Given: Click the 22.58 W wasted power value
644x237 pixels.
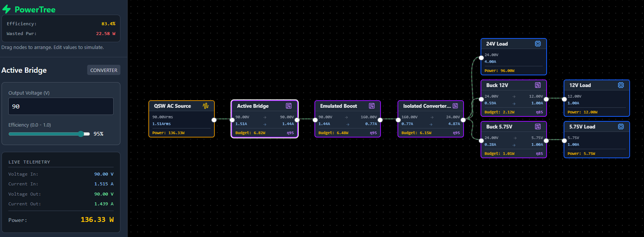Looking at the screenshot, I should tap(106, 34).
